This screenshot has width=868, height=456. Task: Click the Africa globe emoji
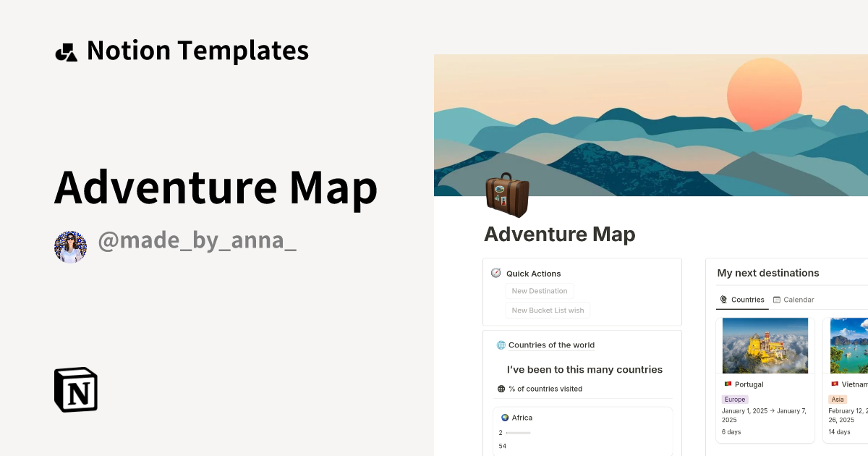pyautogui.click(x=504, y=418)
